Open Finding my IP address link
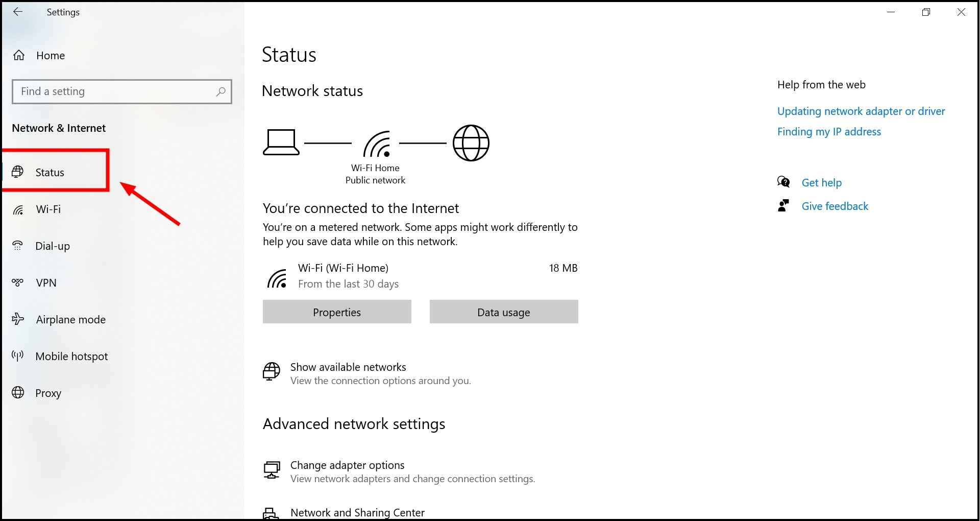This screenshot has height=521, width=980. coord(829,132)
